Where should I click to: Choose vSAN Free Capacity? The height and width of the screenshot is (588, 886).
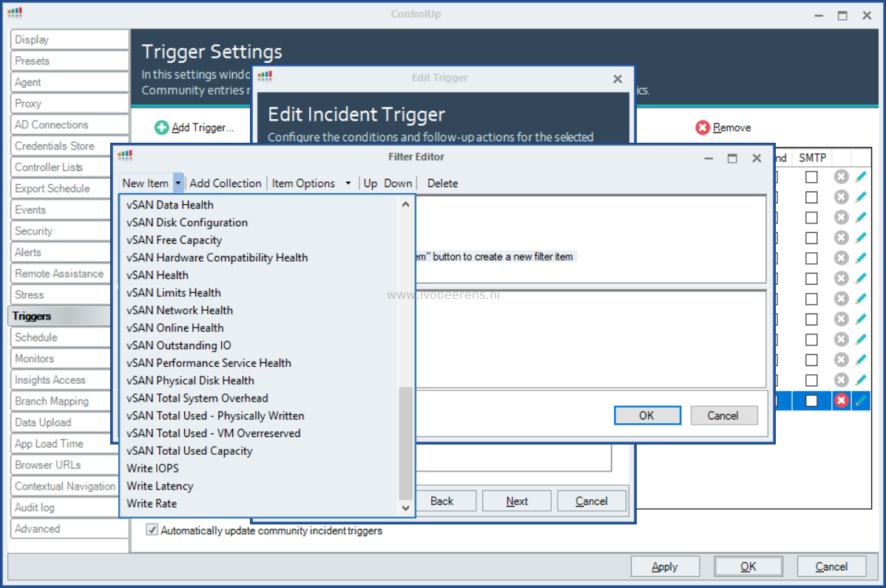174,240
